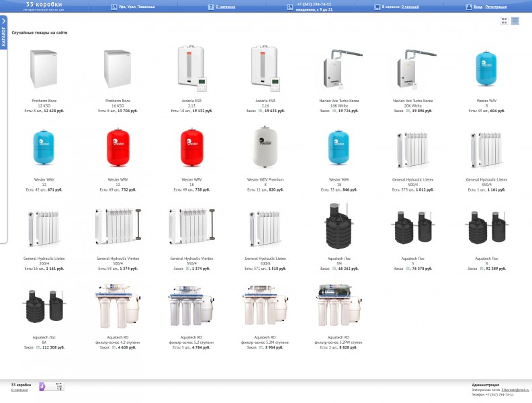This screenshot has width=532, height=403.
Task: Open General Hydraulic Lietex 350/4 radiator image
Action: tap(486, 150)
